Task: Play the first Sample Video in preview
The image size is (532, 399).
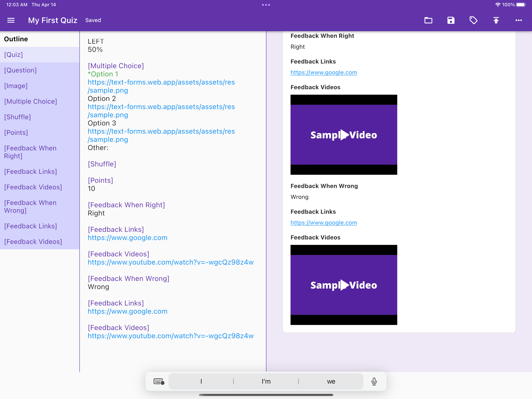Action: [344, 135]
